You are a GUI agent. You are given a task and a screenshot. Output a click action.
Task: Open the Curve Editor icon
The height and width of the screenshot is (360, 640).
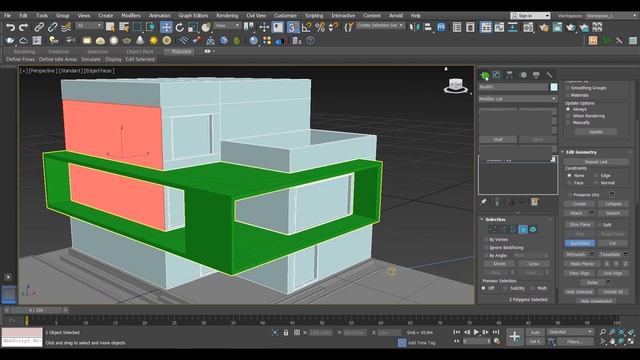pyautogui.click(x=499, y=27)
